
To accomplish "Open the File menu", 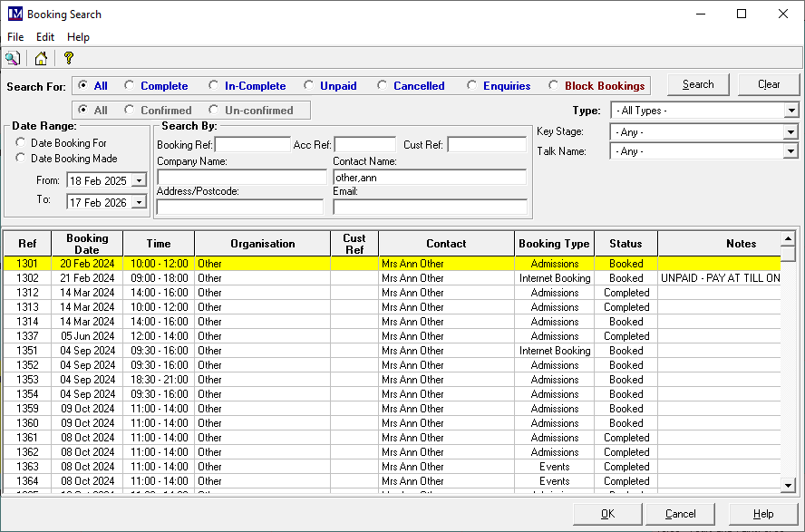I will click(15, 37).
